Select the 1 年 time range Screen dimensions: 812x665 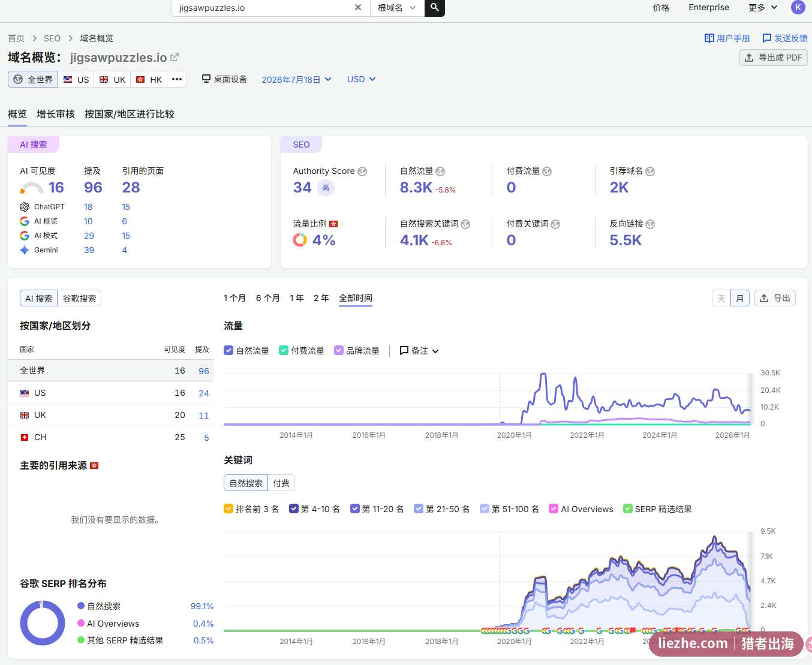pos(297,298)
